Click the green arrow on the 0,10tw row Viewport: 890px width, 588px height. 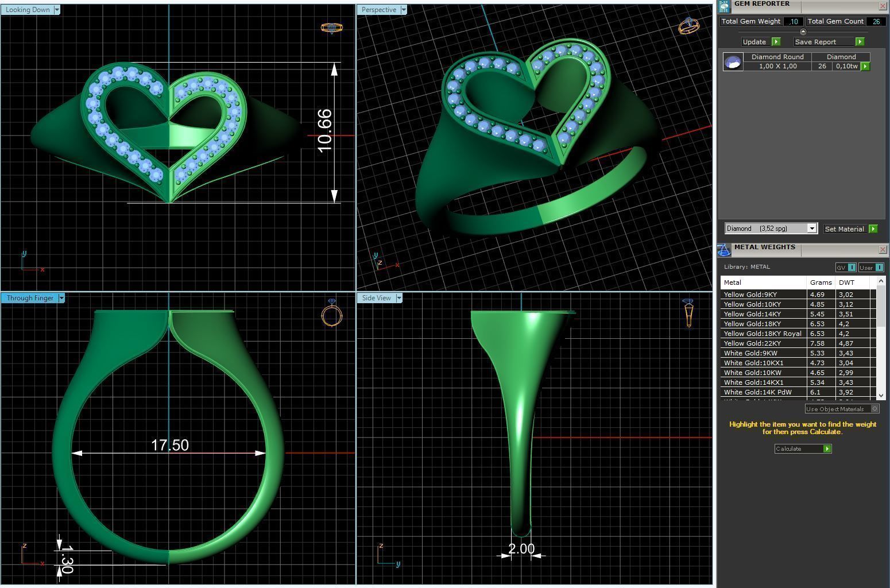(865, 66)
